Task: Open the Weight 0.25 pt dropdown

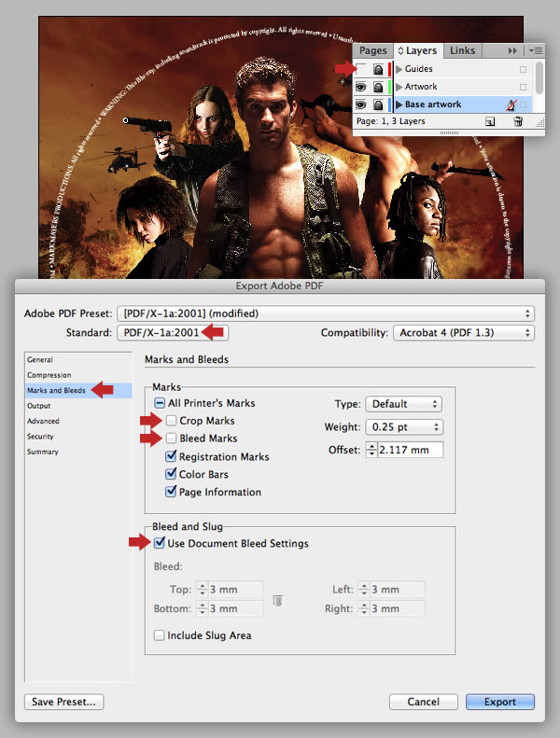Action: [x=404, y=427]
